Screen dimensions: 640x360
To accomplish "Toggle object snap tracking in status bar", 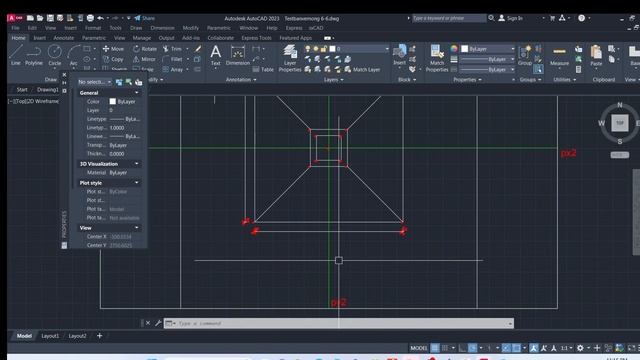I will click(506, 348).
